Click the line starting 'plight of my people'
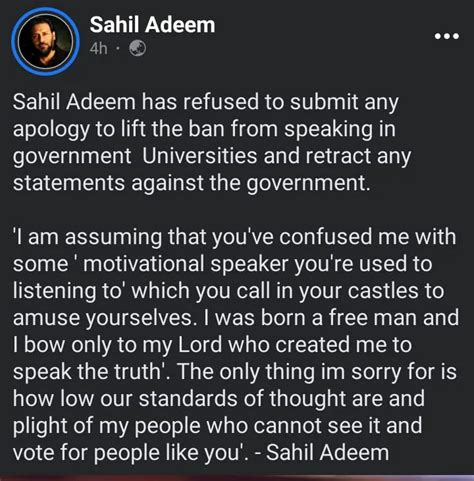 pyautogui.click(x=217, y=426)
